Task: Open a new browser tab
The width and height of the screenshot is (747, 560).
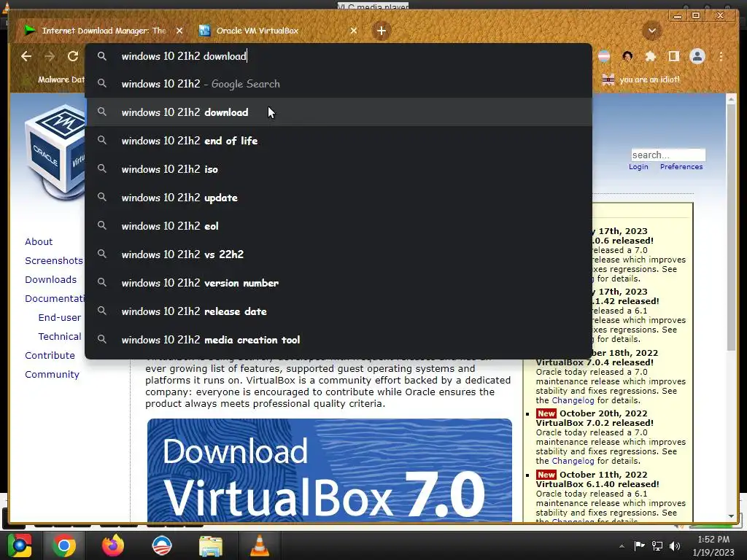Action: [x=381, y=31]
